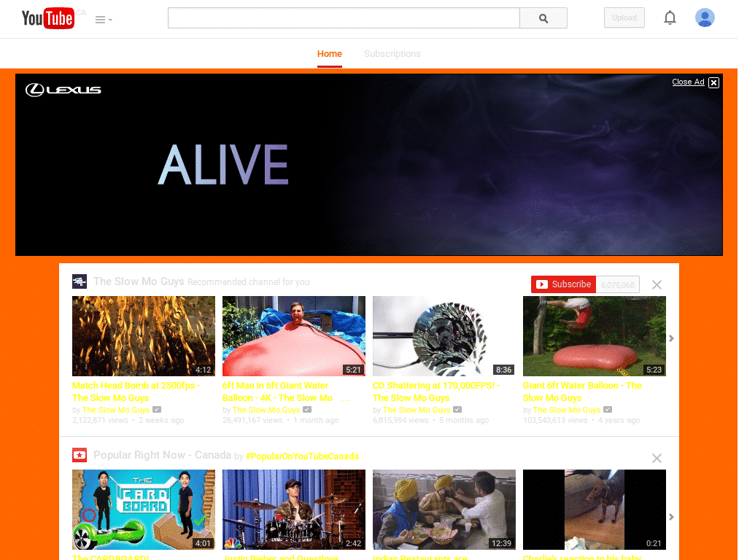The image size is (747, 560).
Task: Open #PopularOnYouTubeCanada channel link
Action: [302, 456]
